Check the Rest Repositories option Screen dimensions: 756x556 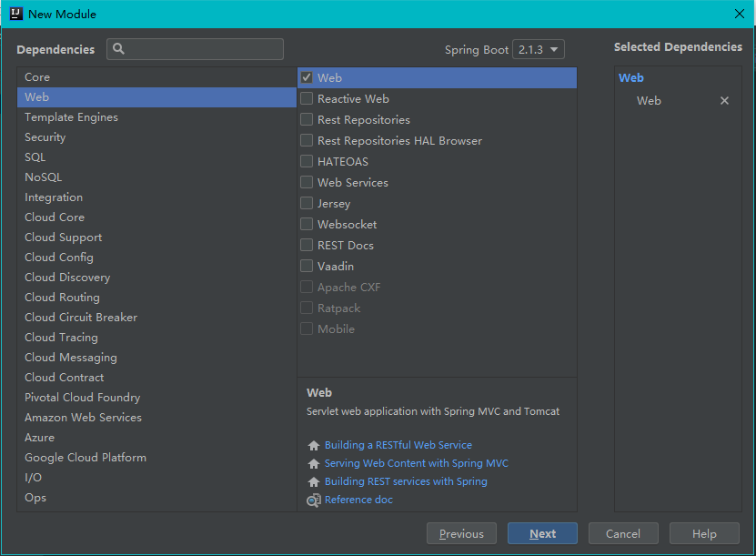[307, 119]
